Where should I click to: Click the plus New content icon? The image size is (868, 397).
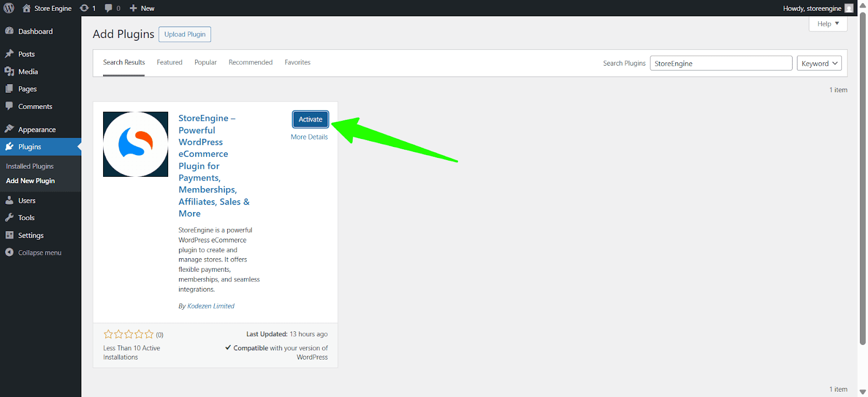click(133, 8)
